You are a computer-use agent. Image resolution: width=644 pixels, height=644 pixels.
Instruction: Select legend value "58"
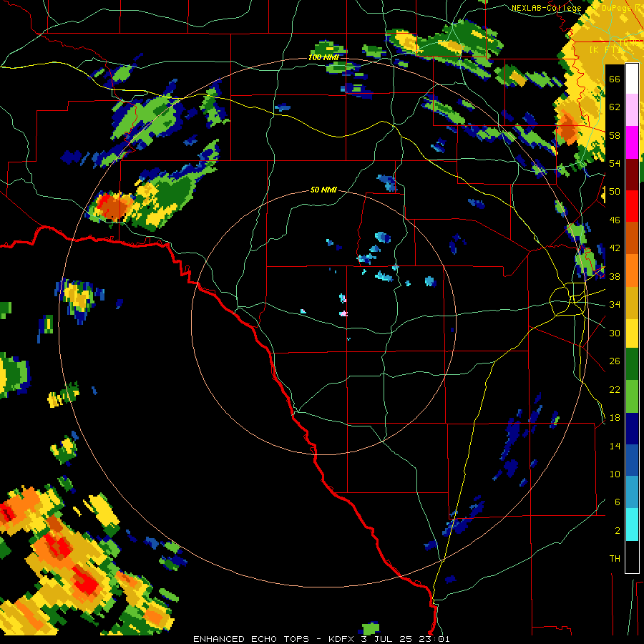(615, 135)
